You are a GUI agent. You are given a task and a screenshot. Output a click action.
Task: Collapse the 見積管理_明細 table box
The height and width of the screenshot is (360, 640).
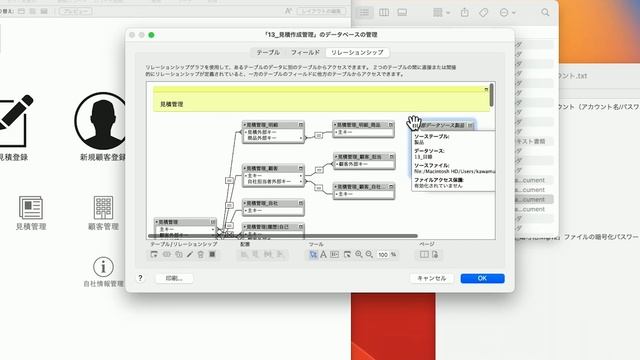(x=301, y=124)
